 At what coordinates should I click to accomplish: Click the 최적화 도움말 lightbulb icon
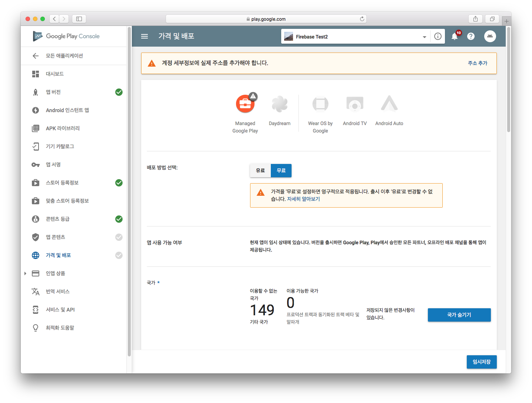point(36,328)
